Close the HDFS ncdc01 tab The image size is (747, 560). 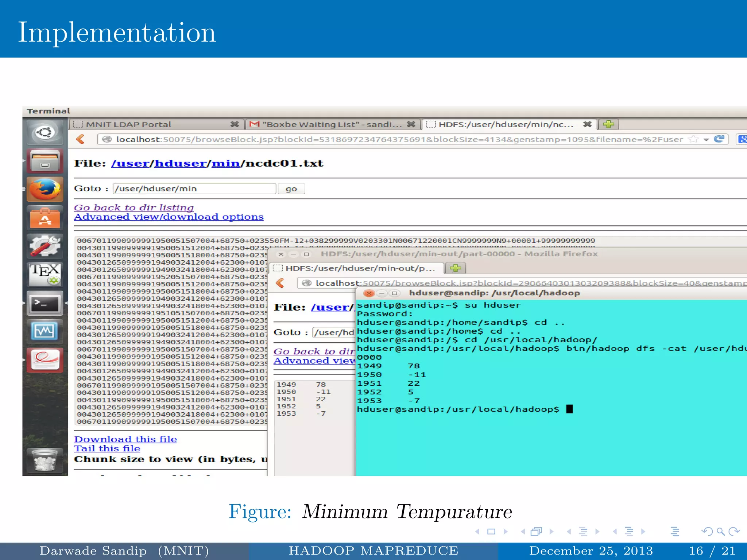587,124
